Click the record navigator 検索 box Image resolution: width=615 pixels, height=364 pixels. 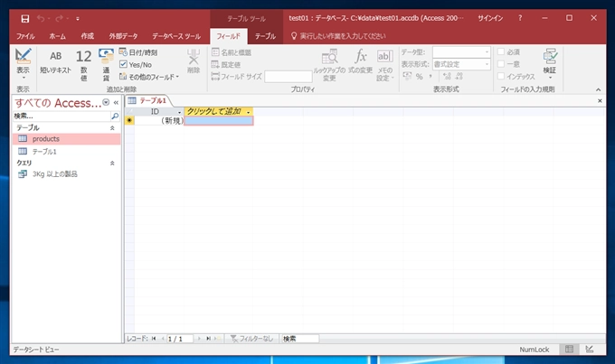click(x=300, y=339)
